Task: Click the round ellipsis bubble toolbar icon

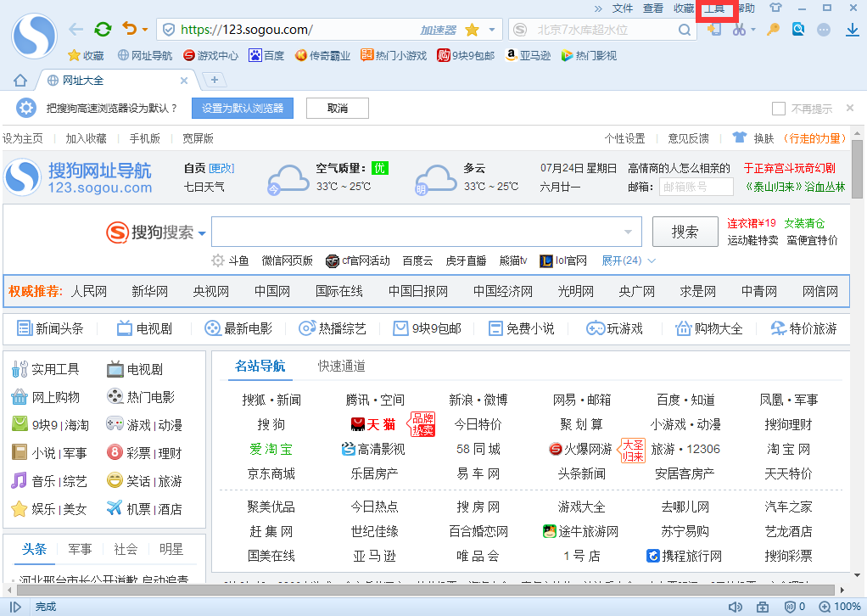Action: pos(824,30)
